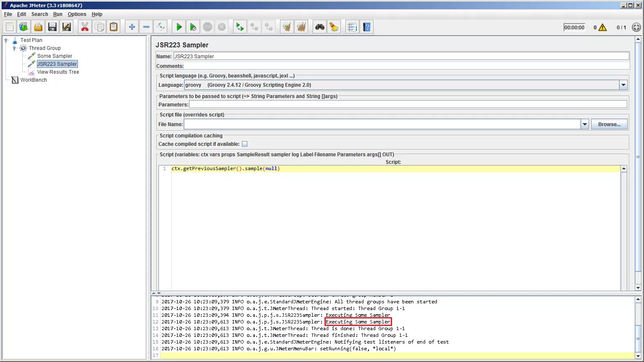Collapse all tree nodes with minus icon
This screenshot has height=362, width=644.
(x=146, y=27)
